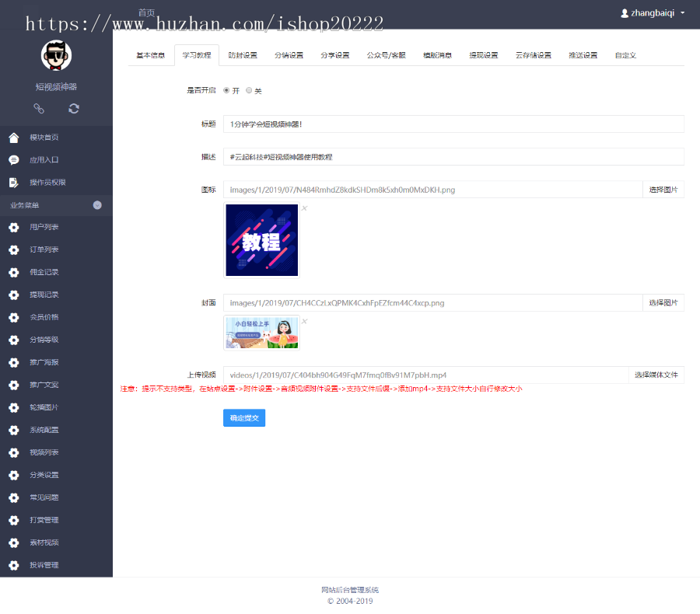Select the 关 radio button
Viewport: 700px width, 614px height.
(249, 90)
